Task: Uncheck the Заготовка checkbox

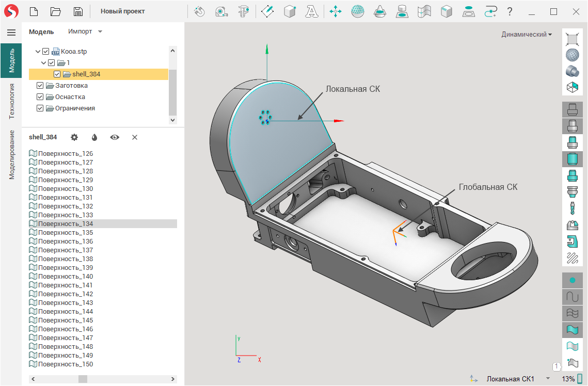Action: (x=40, y=86)
